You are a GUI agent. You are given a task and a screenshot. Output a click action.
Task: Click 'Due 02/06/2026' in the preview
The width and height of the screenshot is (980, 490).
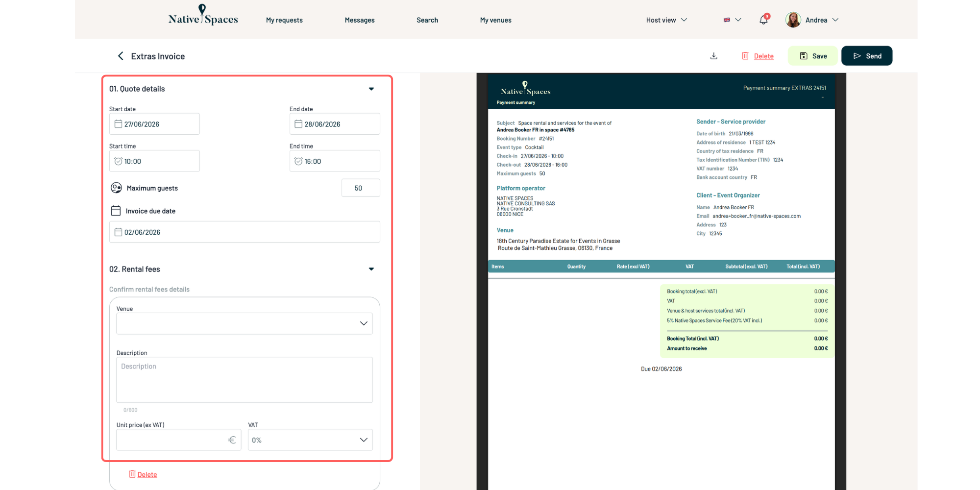pyautogui.click(x=661, y=369)
